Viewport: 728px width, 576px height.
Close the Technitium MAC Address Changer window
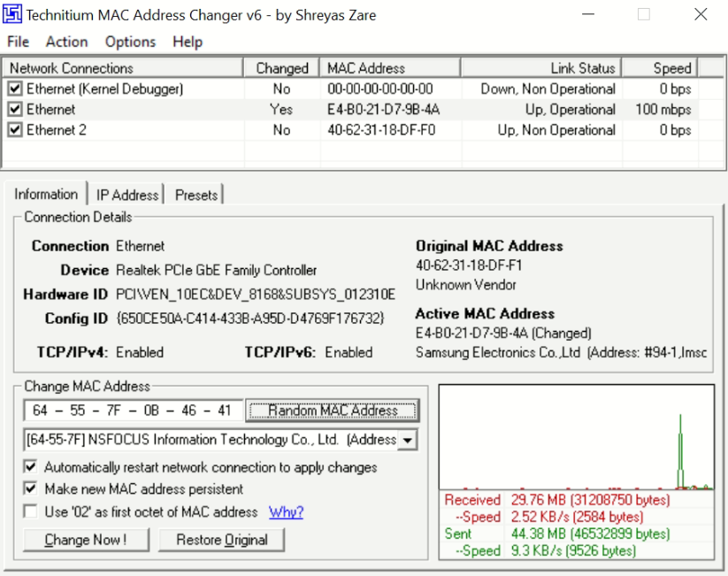[x=701, y=14]
